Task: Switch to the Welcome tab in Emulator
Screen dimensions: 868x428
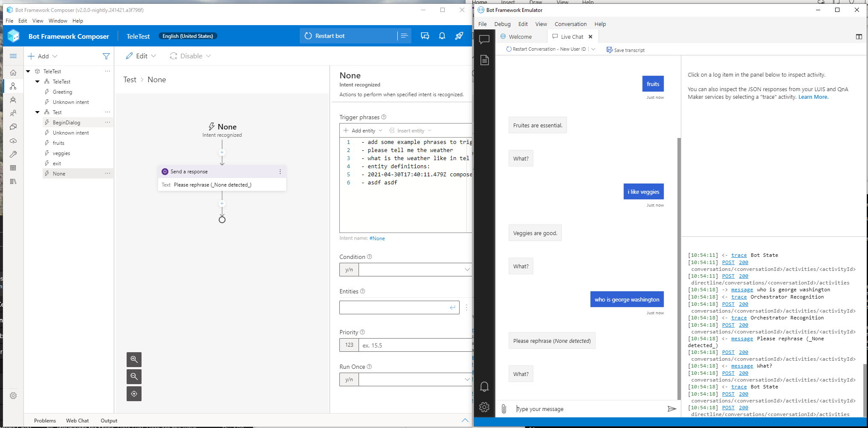Action: (x=521, y=37)
